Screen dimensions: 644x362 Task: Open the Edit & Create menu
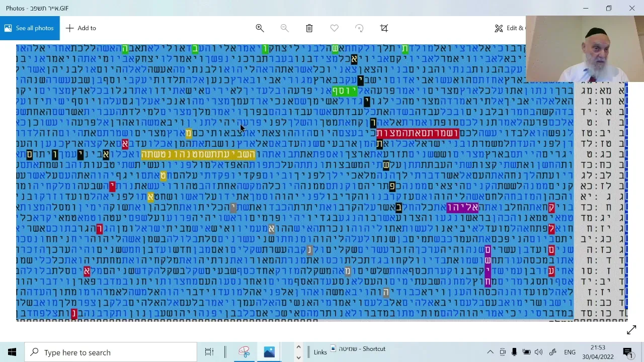[x=509, y=28]
